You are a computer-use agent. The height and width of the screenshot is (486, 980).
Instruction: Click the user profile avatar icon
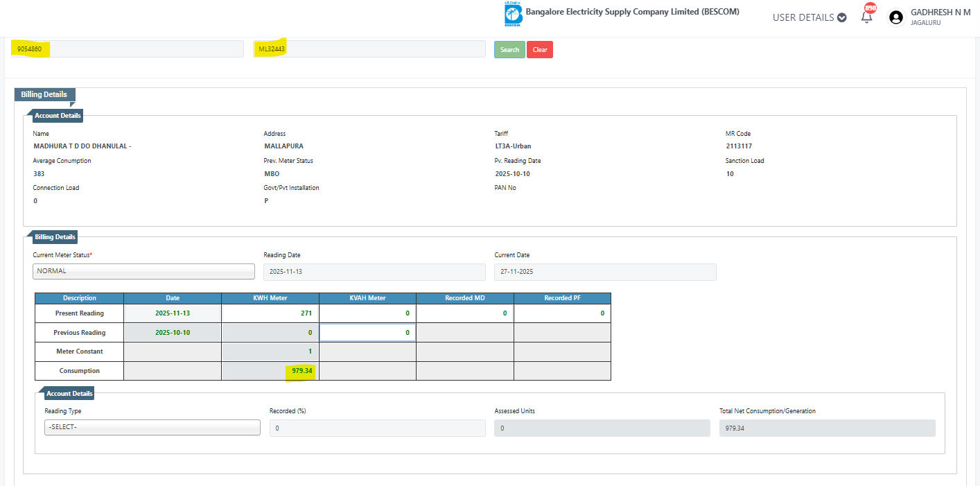[896, 17]
